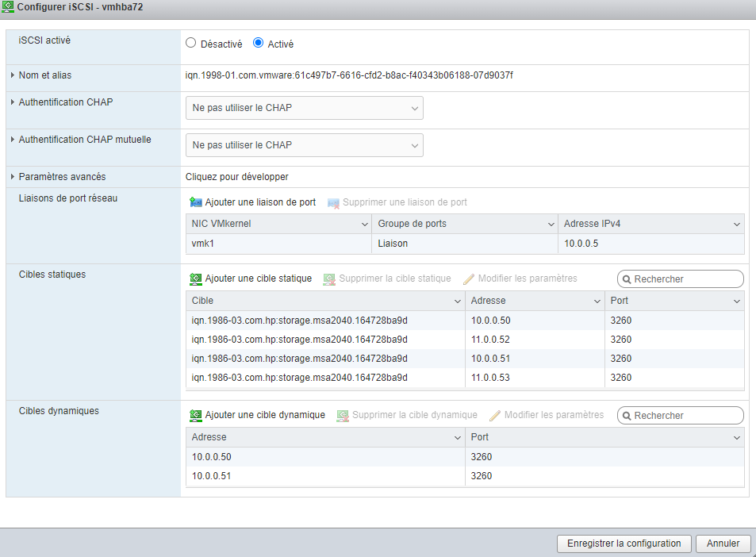Viewport: 756px width, 557px height.
Task: Click the Annuler button
Action: pyautogui.click(x=723, y=544)
